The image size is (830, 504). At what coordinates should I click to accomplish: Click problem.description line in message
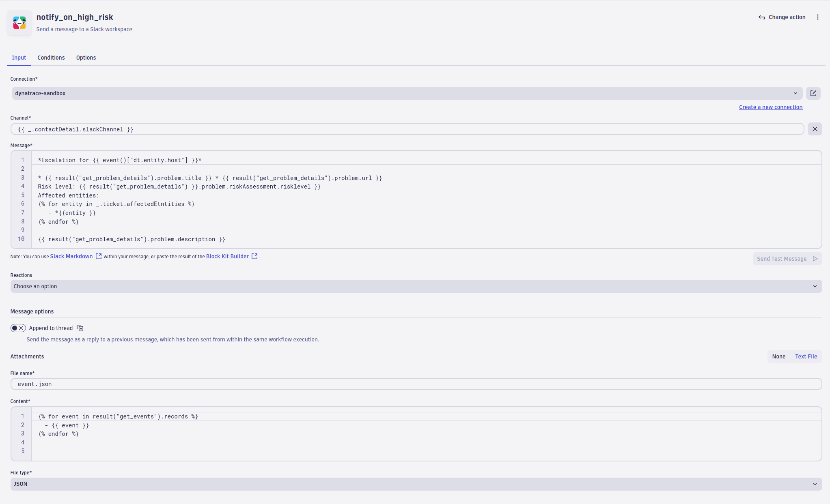(132, 239)
